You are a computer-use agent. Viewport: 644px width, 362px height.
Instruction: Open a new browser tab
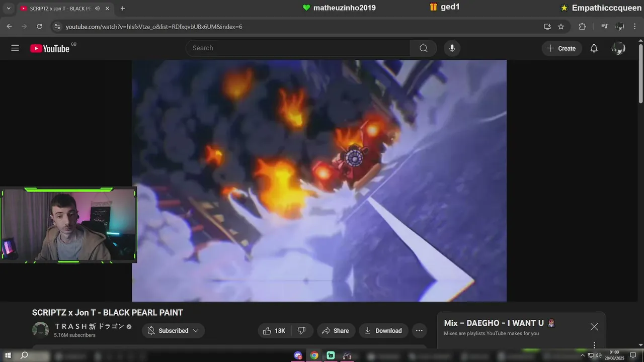coord(122,9)
